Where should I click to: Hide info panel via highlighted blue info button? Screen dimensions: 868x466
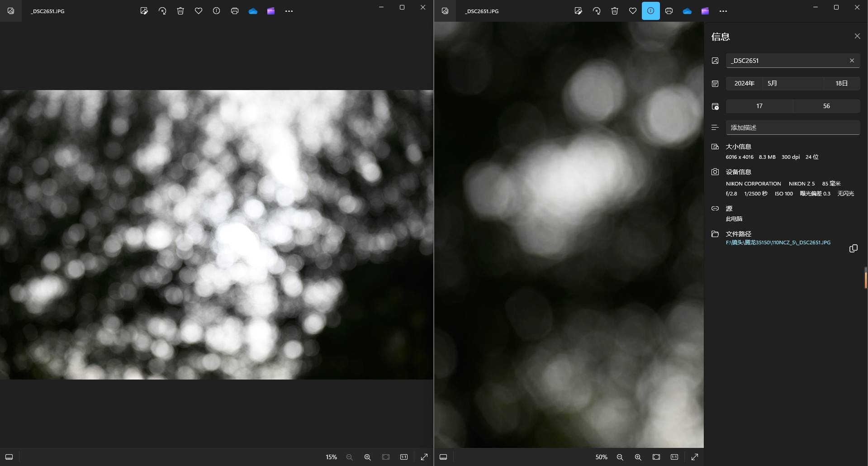point(650,11)
